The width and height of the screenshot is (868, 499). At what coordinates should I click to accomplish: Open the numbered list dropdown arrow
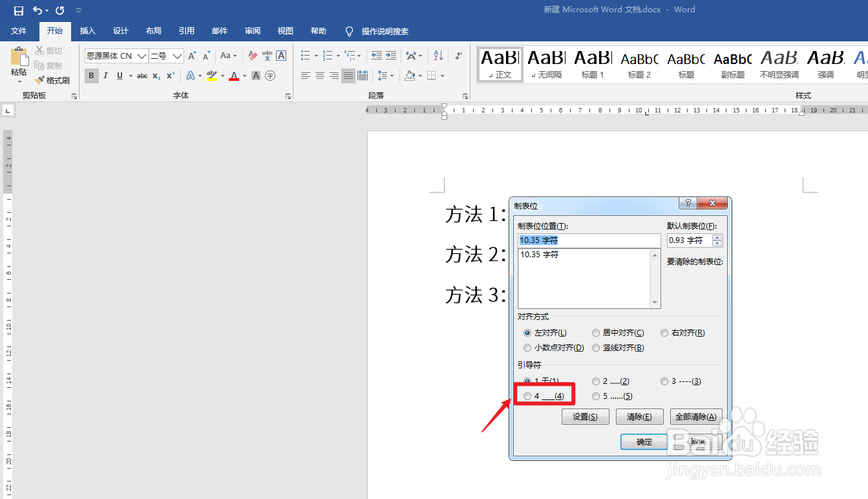click(x=338, y=56)
